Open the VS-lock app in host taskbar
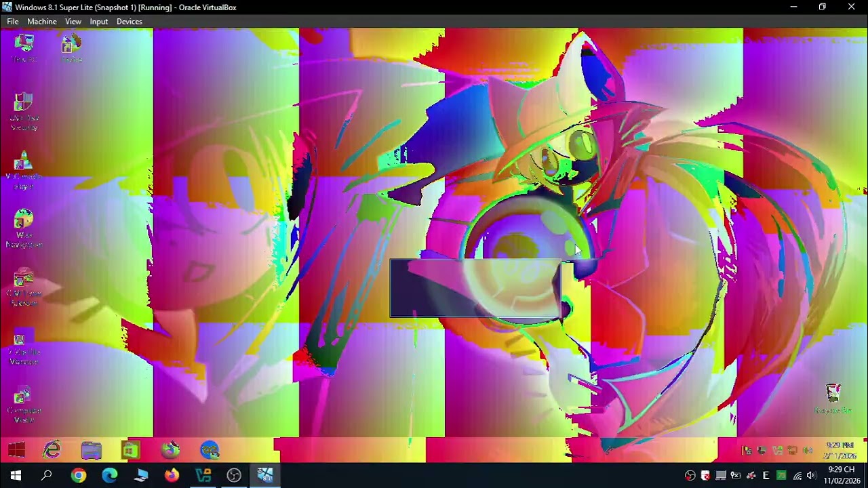This screenshot has width=868, height=488. [203, 476]
